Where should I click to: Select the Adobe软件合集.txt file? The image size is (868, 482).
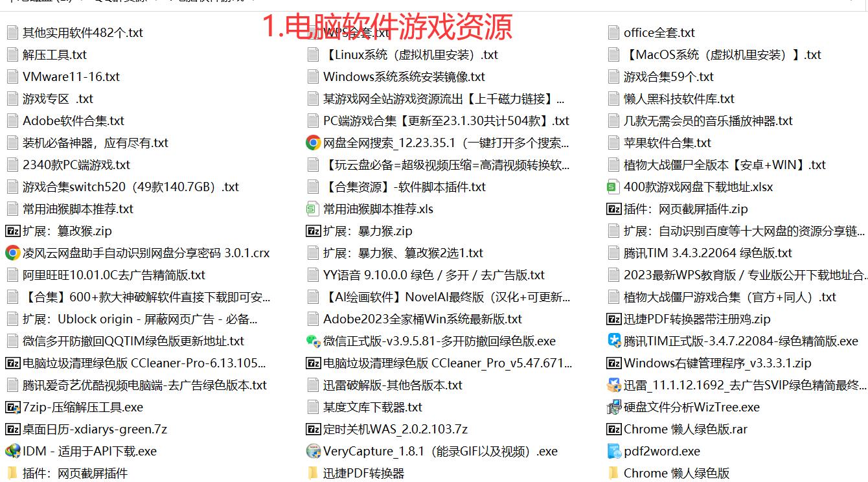click(x=73, y=120)
